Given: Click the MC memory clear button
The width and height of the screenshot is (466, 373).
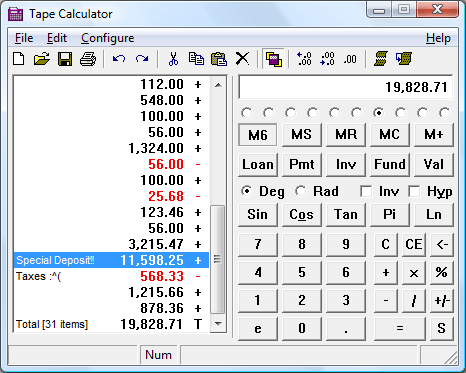Looking at the screenshot, I should pos(390,135).
